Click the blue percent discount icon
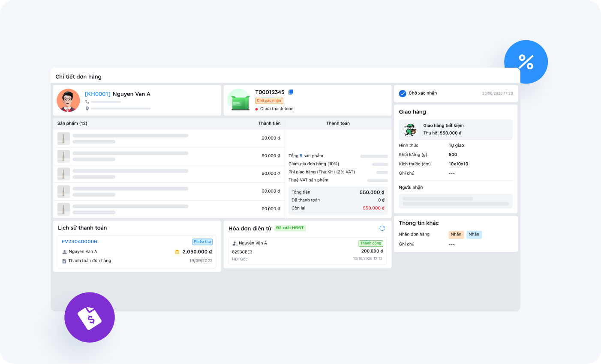This screenshot has width=601, height=364. click(526, 62)
